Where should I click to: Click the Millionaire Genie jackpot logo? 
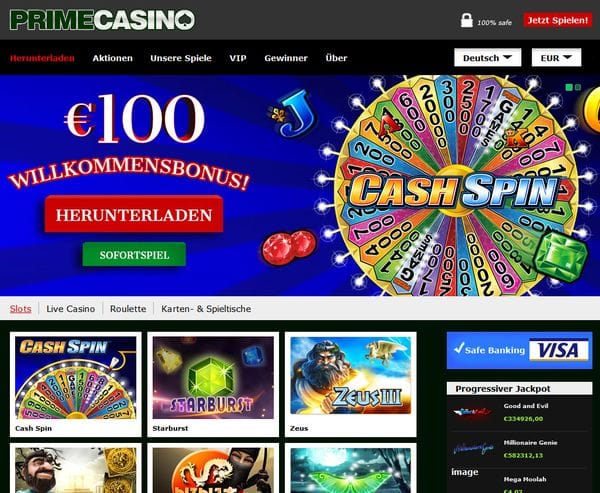473,448
